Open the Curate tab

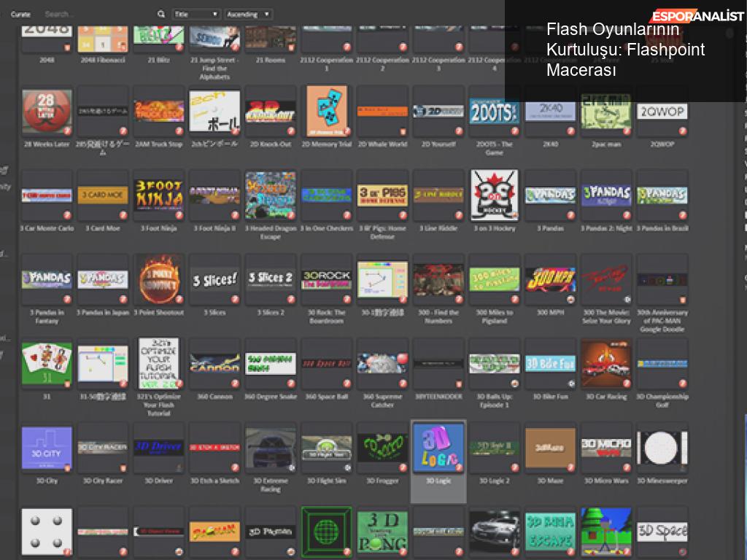click(x=20, y=15)
